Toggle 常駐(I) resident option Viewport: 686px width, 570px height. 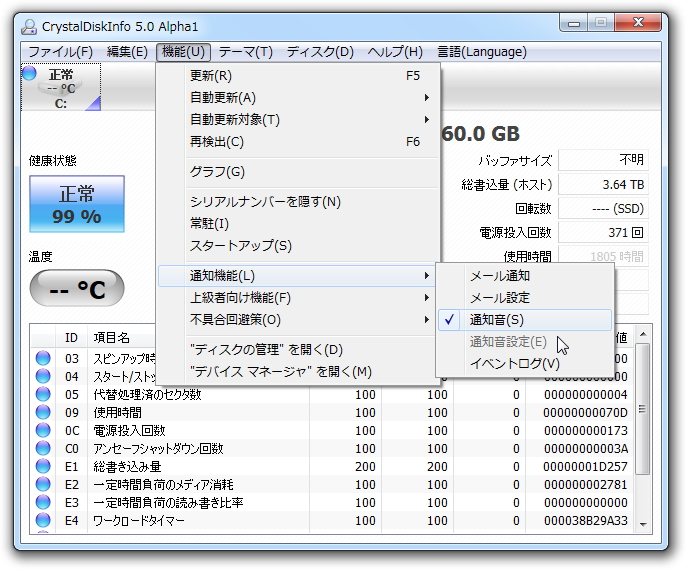pyautogui.click(x=298, y=224)
